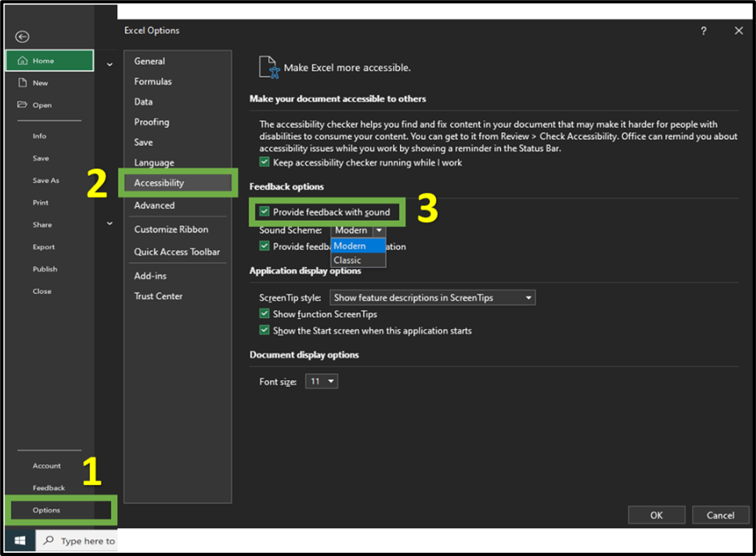Expand the Font size dropdown

click(x=323, y=382)
